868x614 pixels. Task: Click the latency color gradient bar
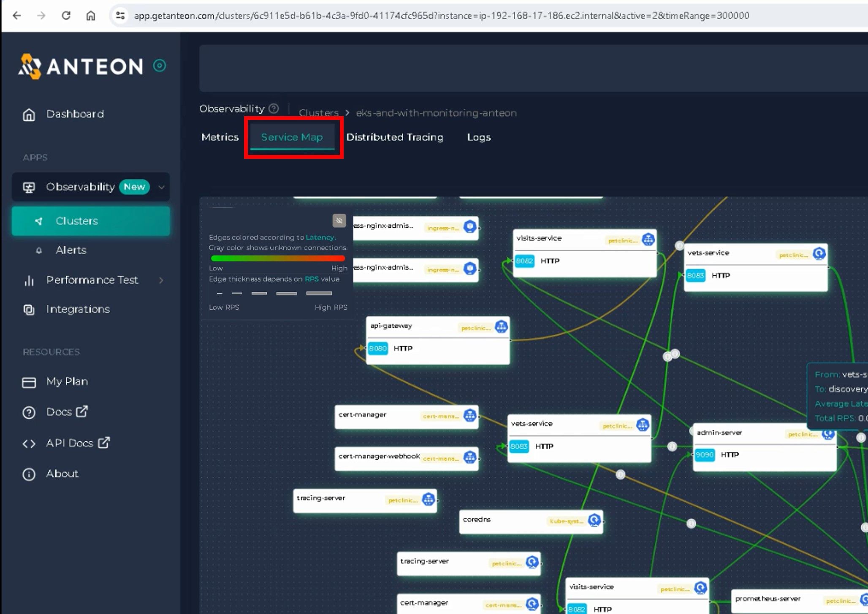278,258
